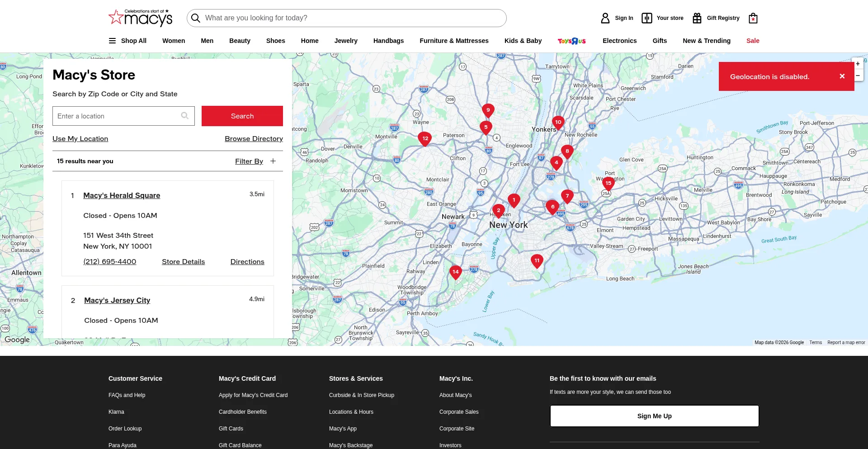Open Cardholder Benefits footer link
This screenshot has width=868, height=449.
[243, 412]
